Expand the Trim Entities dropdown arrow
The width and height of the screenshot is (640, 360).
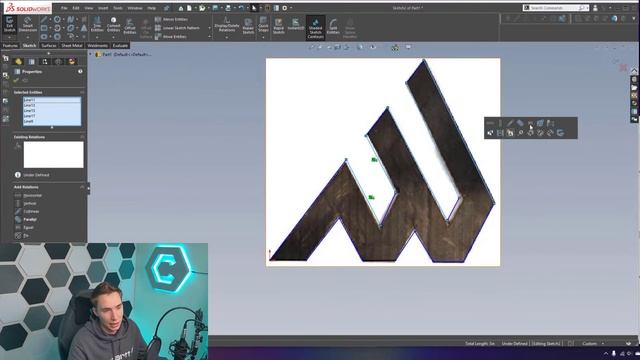tap(97, 38)
